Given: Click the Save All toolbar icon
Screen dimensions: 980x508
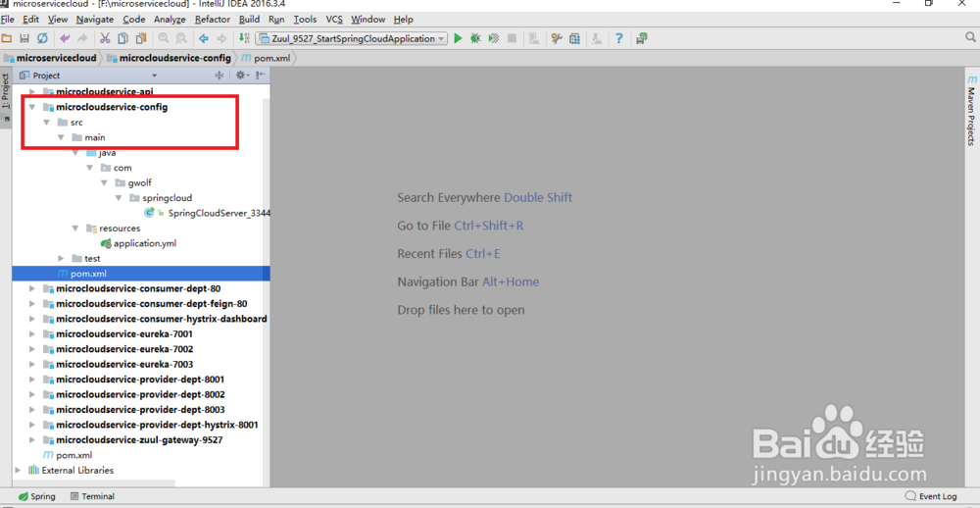Looking at the screenshot, I should tap(25, 39).
